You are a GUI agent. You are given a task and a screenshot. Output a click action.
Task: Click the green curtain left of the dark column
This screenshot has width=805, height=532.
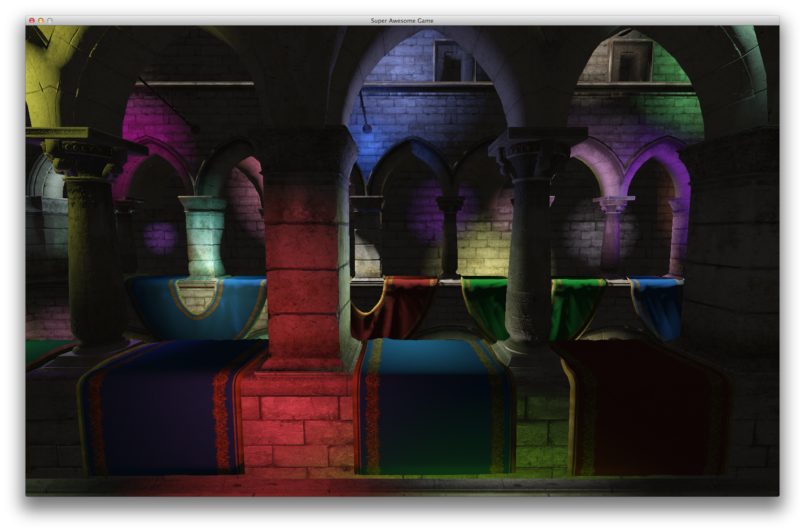coord(485,305)
